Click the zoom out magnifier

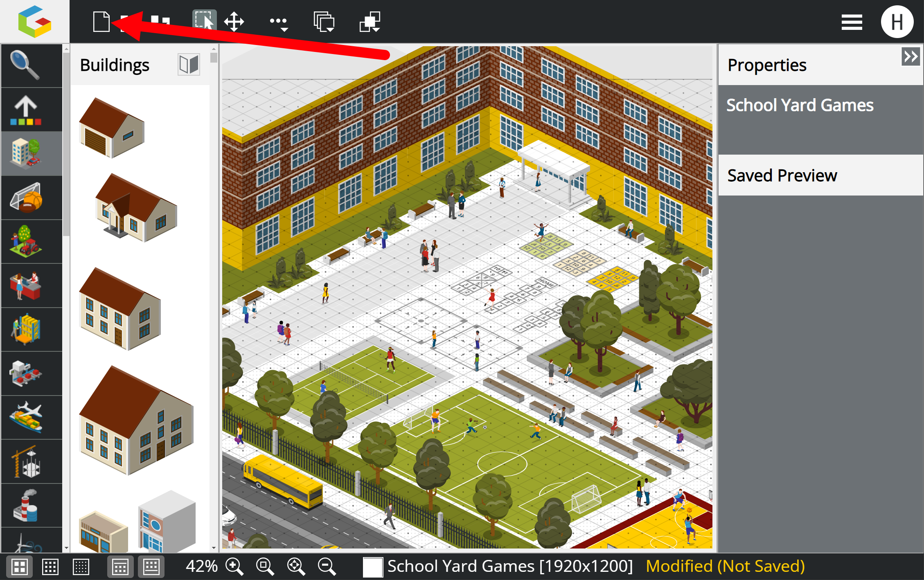click(327, 567)
